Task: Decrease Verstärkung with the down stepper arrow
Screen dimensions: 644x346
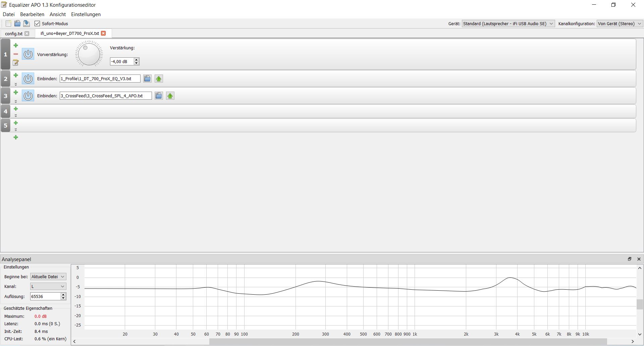Action: (x=136, y=63)
